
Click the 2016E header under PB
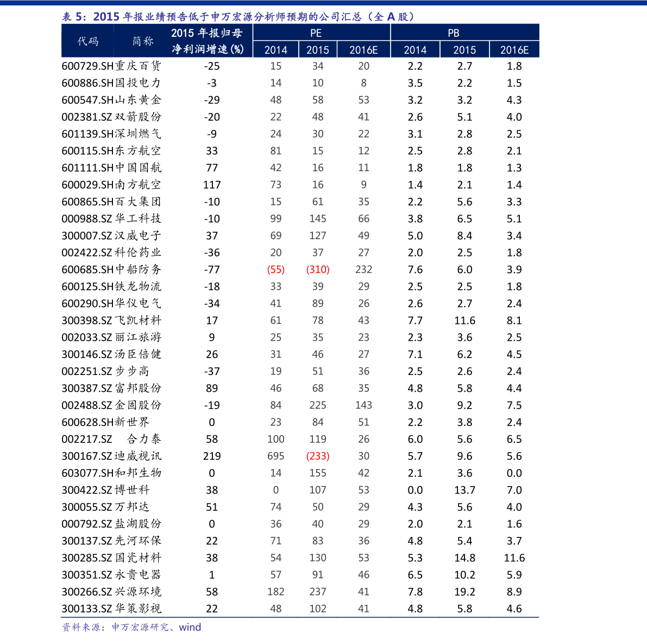[514, 50]
